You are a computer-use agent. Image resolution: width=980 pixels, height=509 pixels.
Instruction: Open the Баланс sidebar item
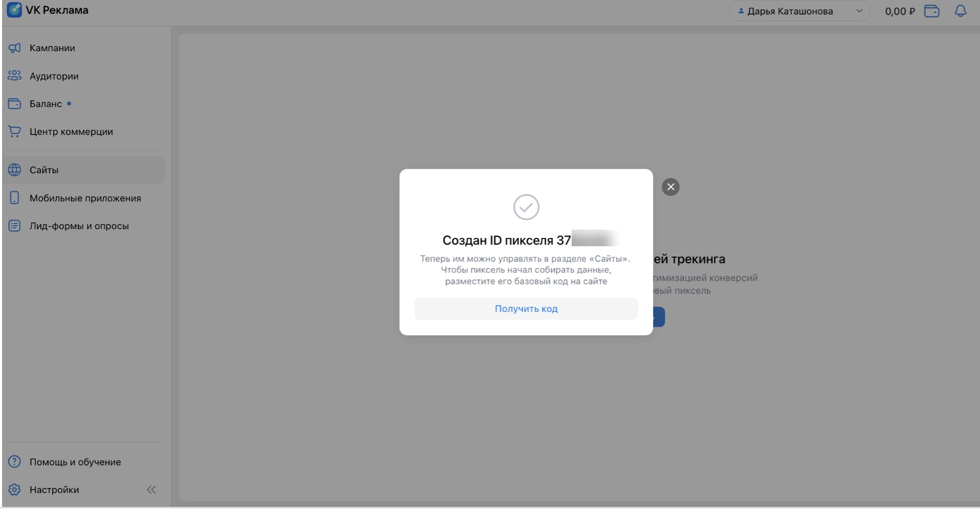click(x=45, y=104)
